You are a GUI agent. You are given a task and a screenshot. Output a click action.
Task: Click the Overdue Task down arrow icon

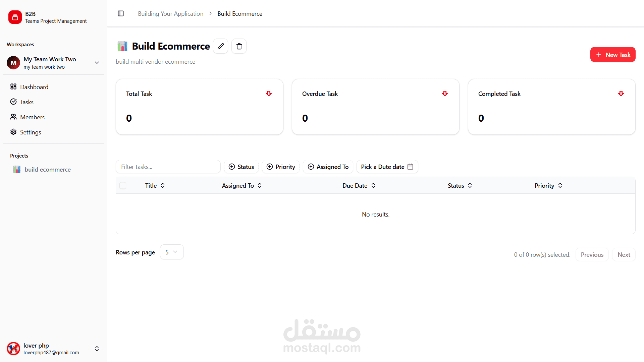[x=445, y=94]
